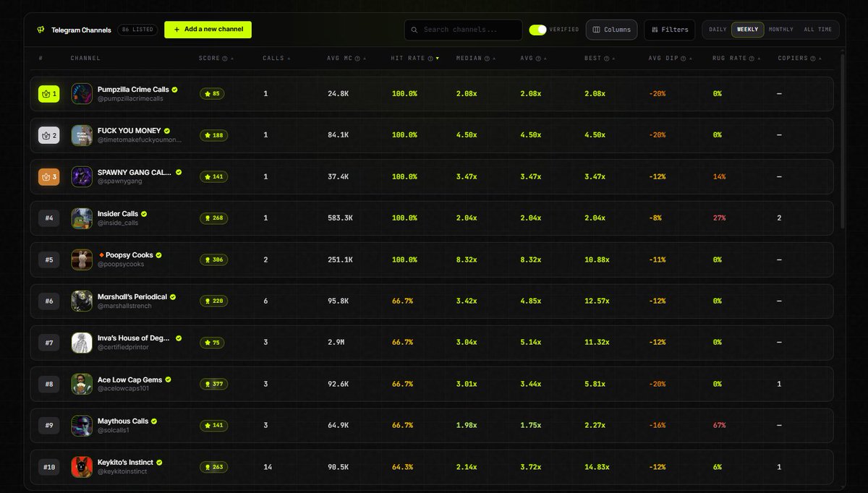This screenshot has width=868, height=493.
Task: Toggle the Verified switch
Action: [537, 30]
